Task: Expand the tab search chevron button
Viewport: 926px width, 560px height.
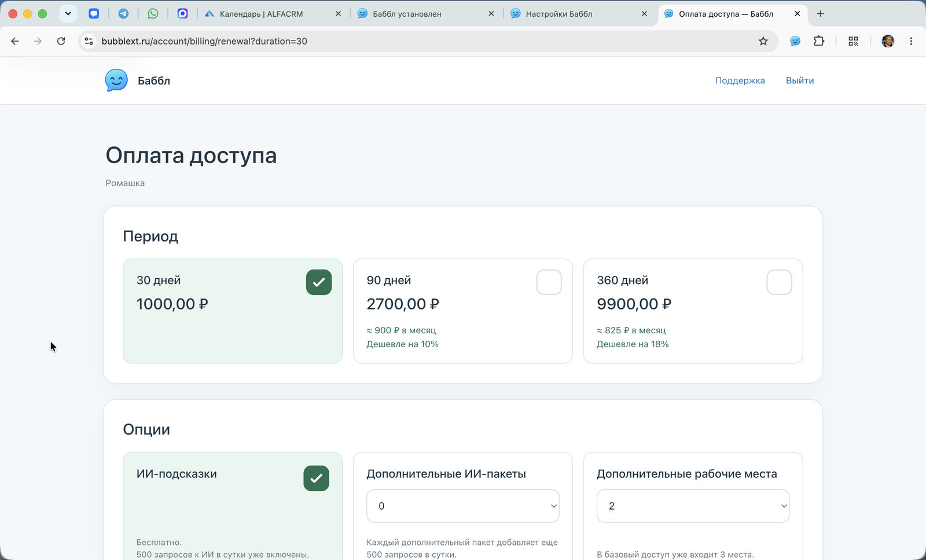Action: [x=68, y=13]
